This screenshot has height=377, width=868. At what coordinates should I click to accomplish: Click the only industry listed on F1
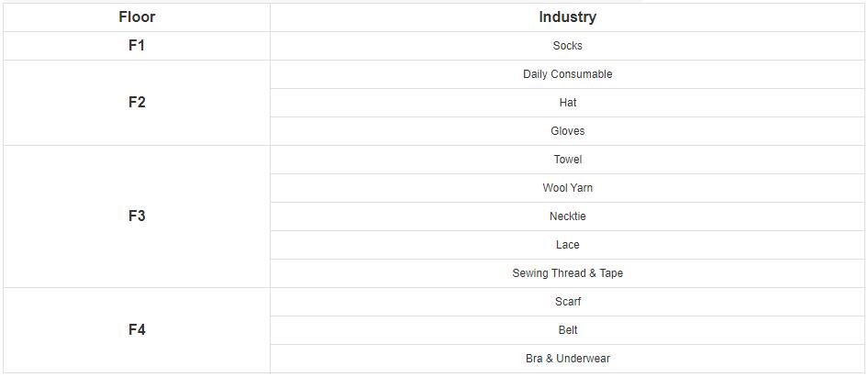click(x=567, y=46)
